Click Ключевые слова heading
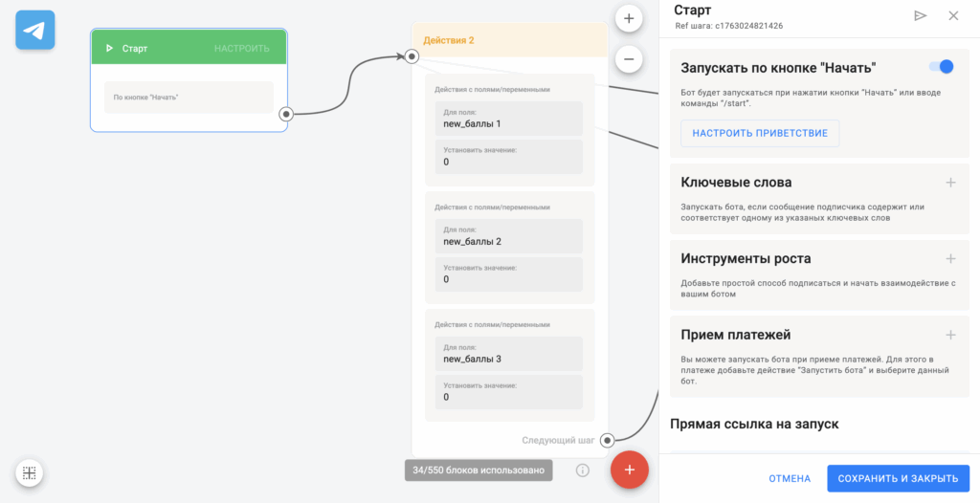 736,183
